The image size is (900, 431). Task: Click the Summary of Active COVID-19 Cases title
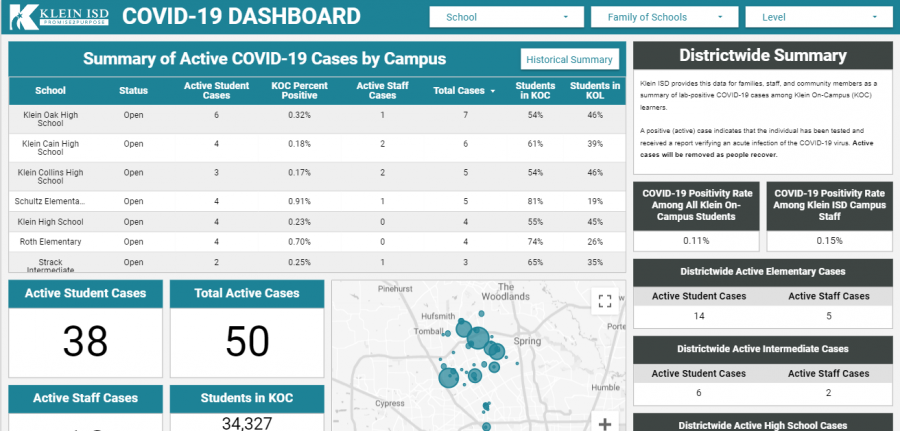click(265, 59)
